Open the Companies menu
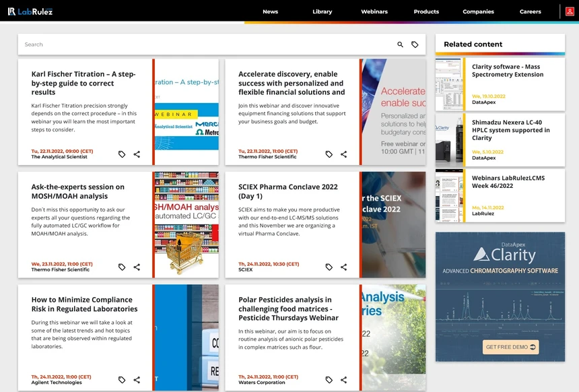The width and height of the screenshot is (579, 392). (x=478, y=11)
